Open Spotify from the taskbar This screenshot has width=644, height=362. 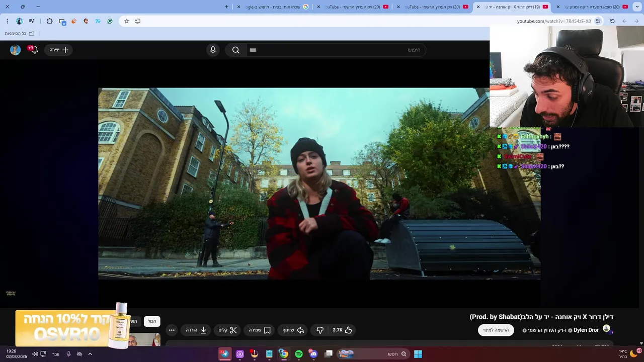[x=299, y=354]
